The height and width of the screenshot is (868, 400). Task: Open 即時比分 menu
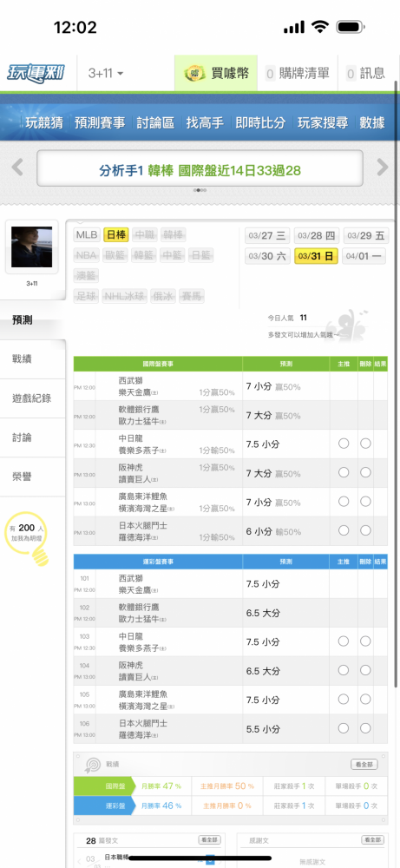pos(260,122)
